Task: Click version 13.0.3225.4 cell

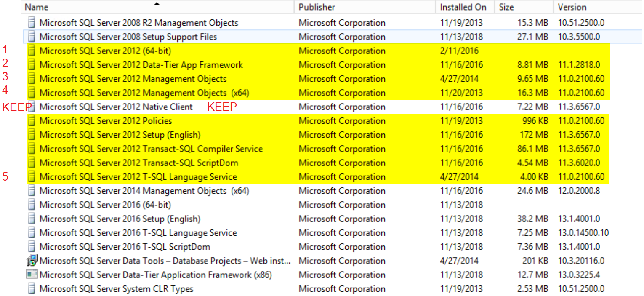Action: tap(579, 275)
